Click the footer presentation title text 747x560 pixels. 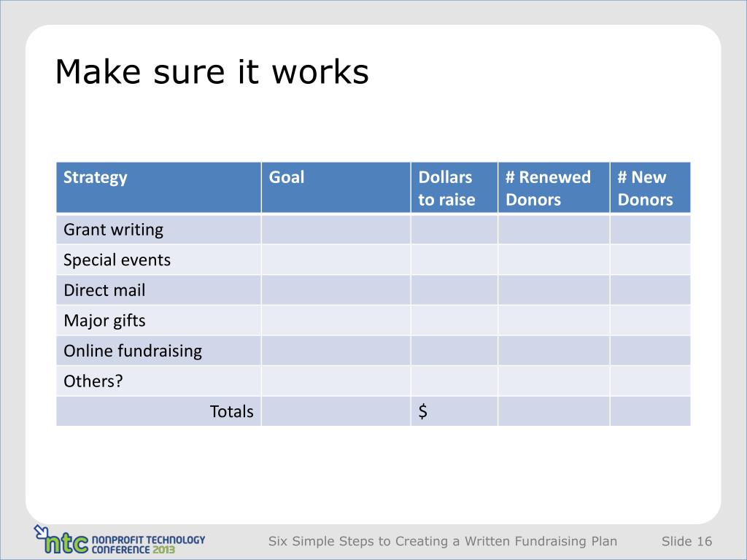click(x=443, y=542)
